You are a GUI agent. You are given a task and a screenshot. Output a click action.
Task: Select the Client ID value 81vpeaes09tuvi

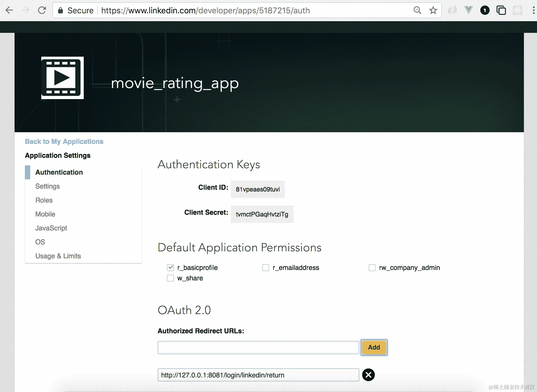click(258, 189)
